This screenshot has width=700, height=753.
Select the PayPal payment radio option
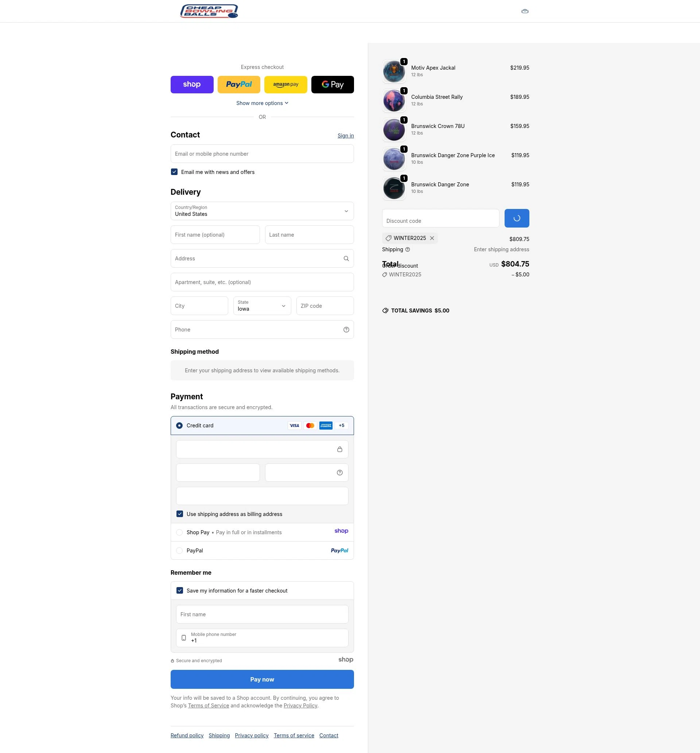pyautogui.click(x=179, y=551)
